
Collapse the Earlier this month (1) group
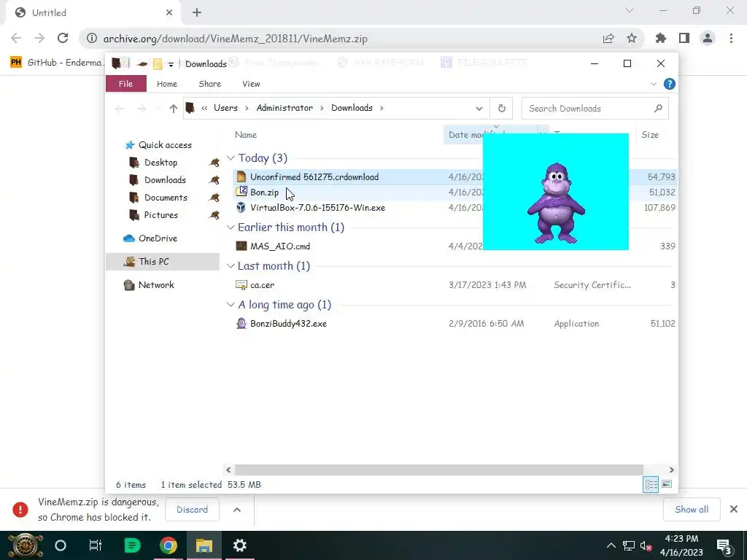pyautogui.click(x=231, y=227)
